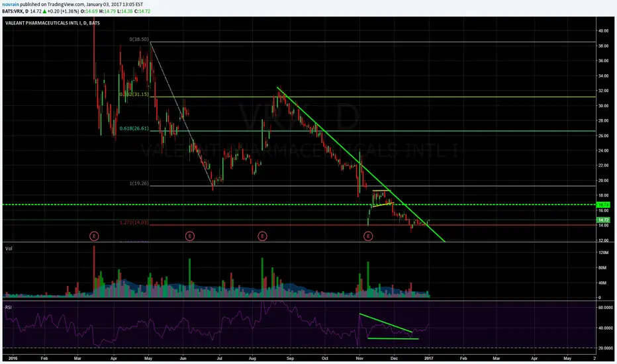Click the Nov label on time axis

pyautogui.click(x=359, y=359)
